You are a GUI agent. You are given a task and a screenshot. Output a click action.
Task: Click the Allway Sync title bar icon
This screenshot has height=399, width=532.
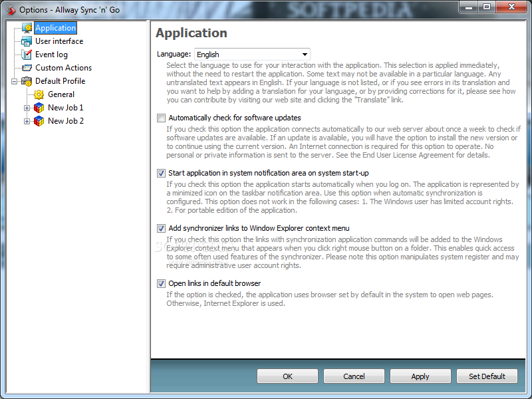[11, 10]
